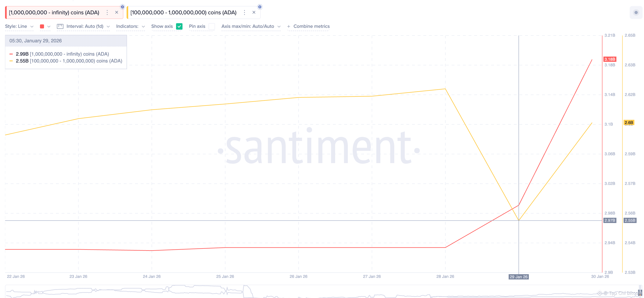The image size is (644, 298).
Task: Open the Style: Line dropdown
Action: (x=19, y=26)
